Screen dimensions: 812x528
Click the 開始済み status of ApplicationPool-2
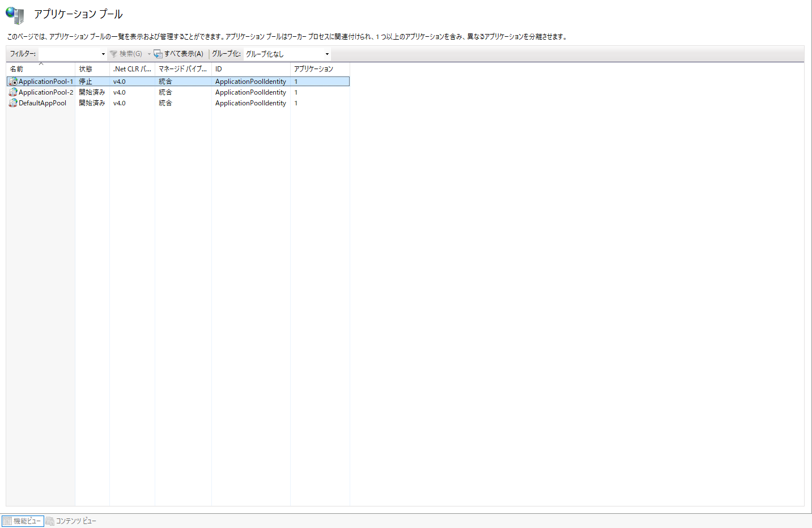92,92
